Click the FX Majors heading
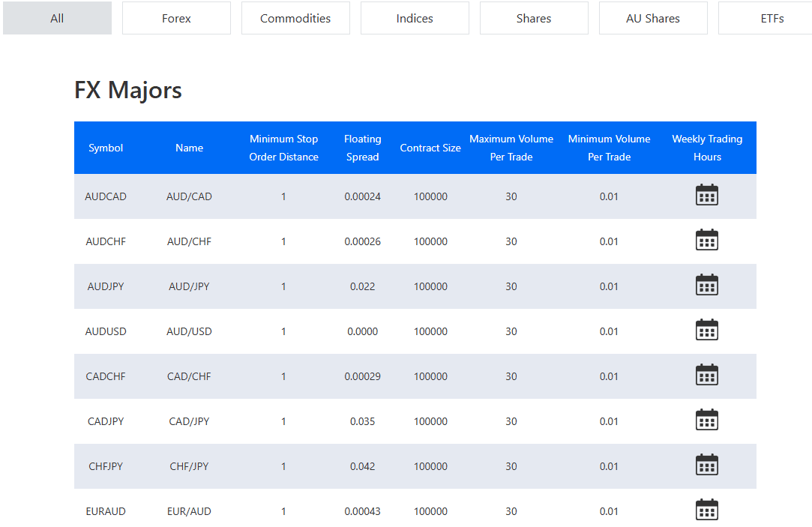The height and width of the screenshot is (527, 812). click(x=127, y=90)
